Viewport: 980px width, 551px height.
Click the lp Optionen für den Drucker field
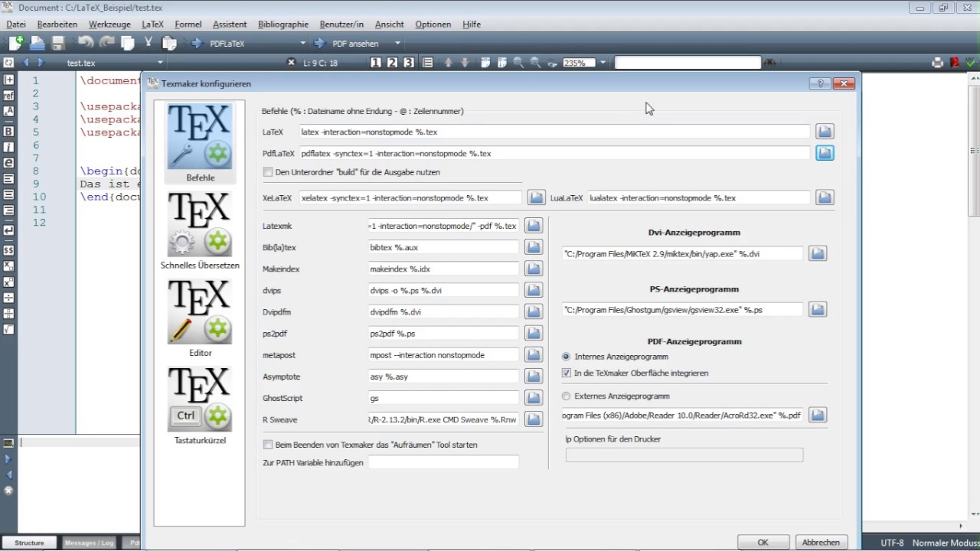coord(684,455)
